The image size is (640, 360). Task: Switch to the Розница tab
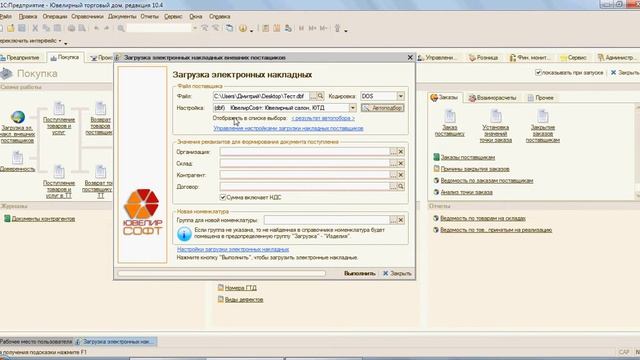[483, 58]
